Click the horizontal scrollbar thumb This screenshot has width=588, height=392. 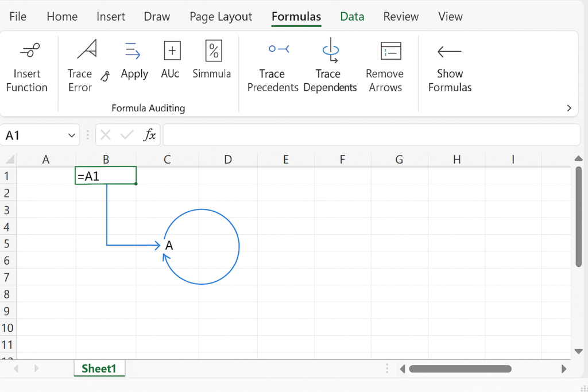[460, 368]
